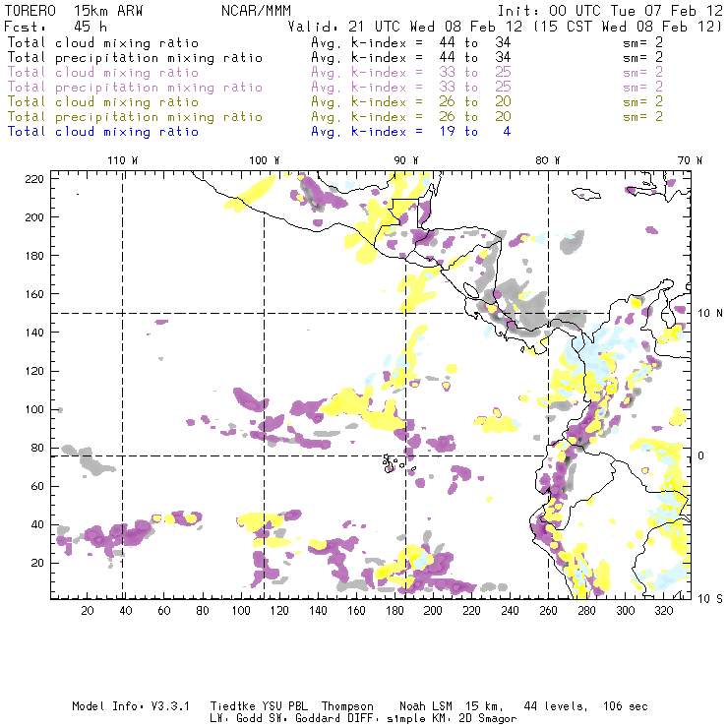The width and height of the screenshot is (728, 728).
Task: Click the '106 sec' timestep text
Action: [x=626, y=706]
